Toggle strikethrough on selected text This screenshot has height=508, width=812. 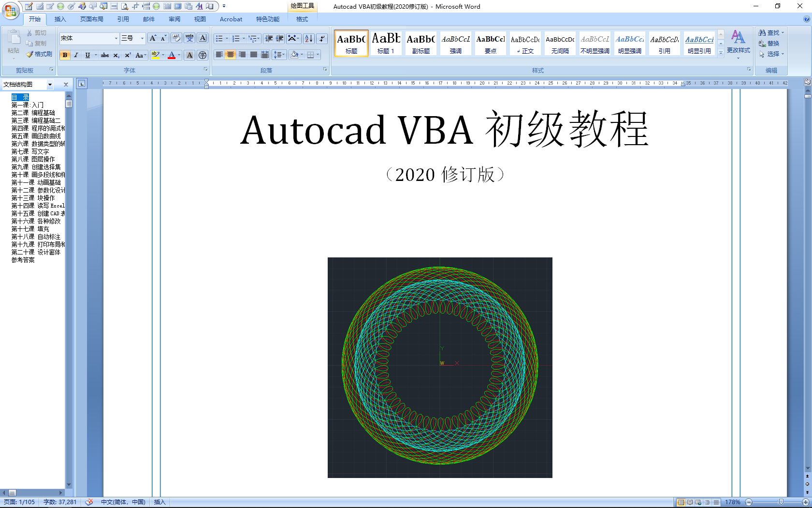click(104, 55)
